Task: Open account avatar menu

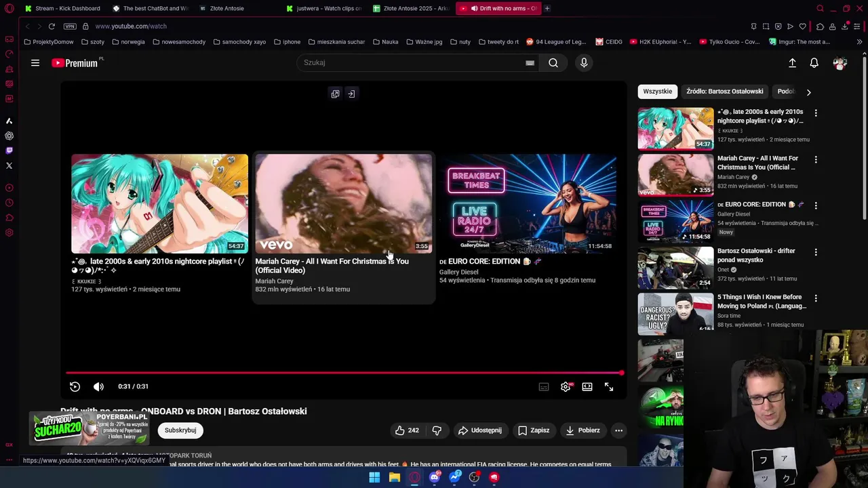Action: tap(840, 63)
